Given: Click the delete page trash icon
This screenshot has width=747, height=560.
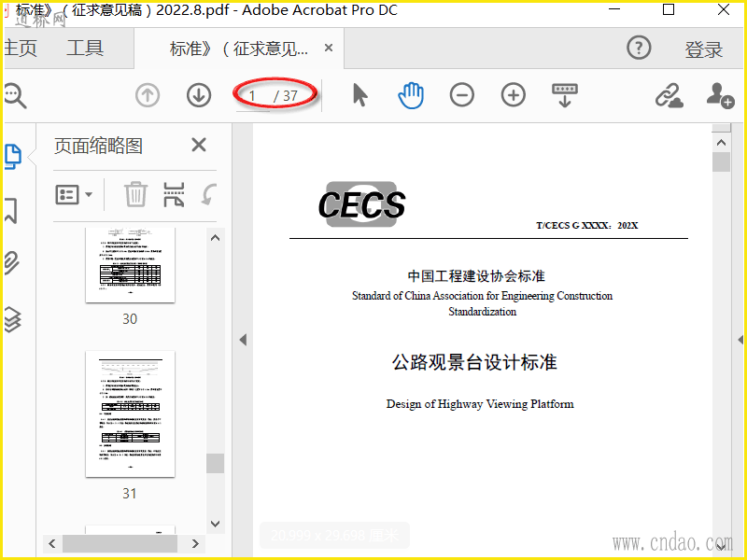Looking at the screenshot, I should (135, 194).
